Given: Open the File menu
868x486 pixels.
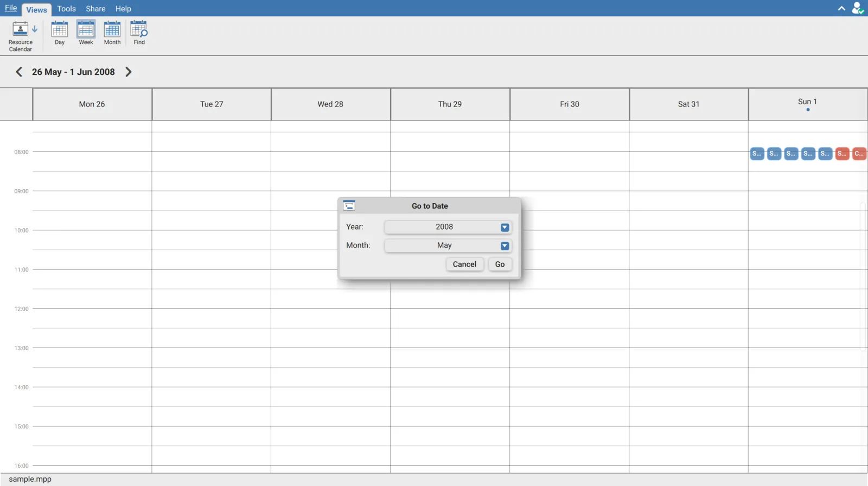Looking at the screenshot, I should tap(11, 8).
